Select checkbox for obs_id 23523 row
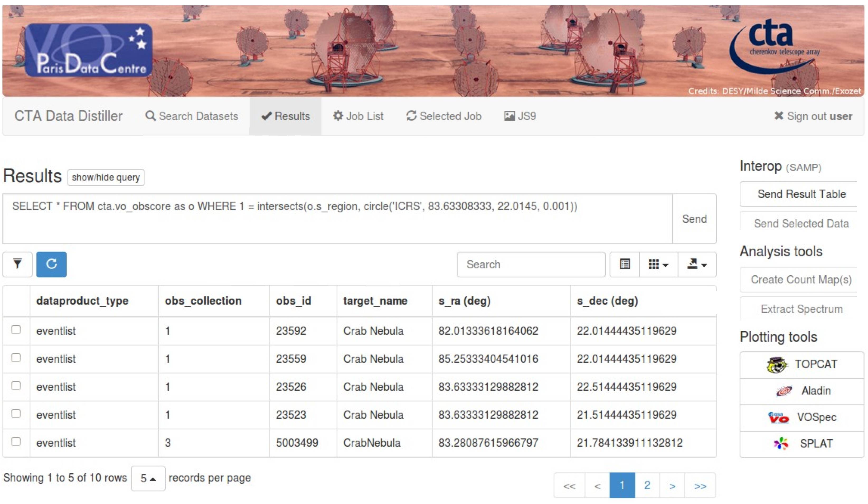Screen dimensions: 868x504 pos(16,414)
